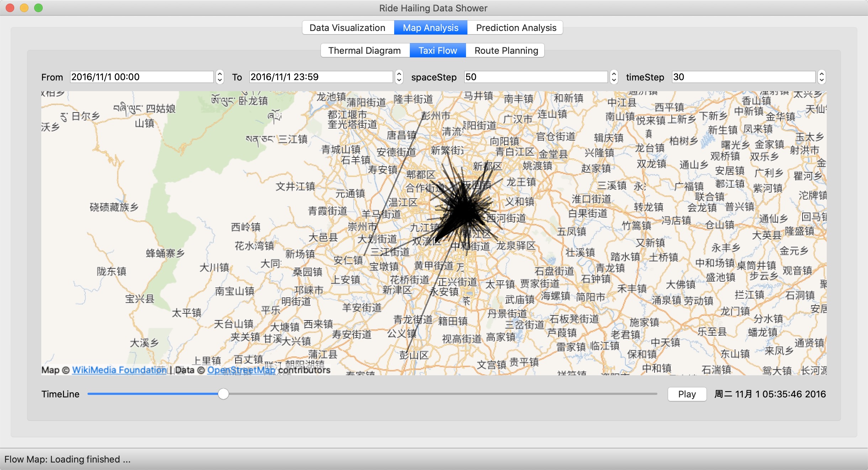Image resolution: width=868 pixels, height=470 pixels.
Task: Increment spaceStep using the up arrow
Action: tap(614, 74)
